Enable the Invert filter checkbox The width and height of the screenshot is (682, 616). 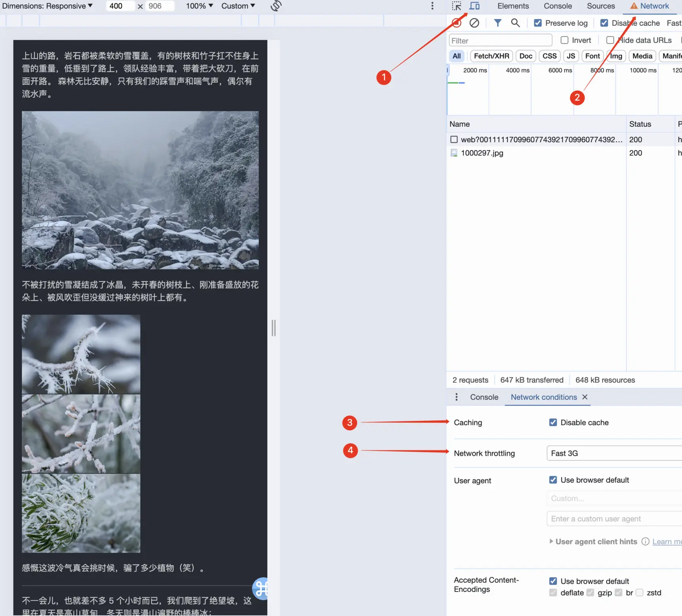(x=564, y=40)
